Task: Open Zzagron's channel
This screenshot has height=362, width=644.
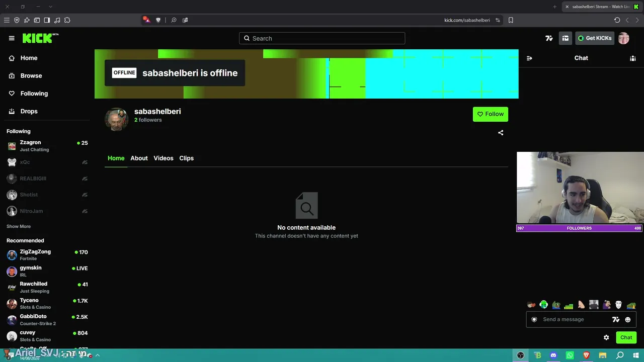Action: (47, 146)
